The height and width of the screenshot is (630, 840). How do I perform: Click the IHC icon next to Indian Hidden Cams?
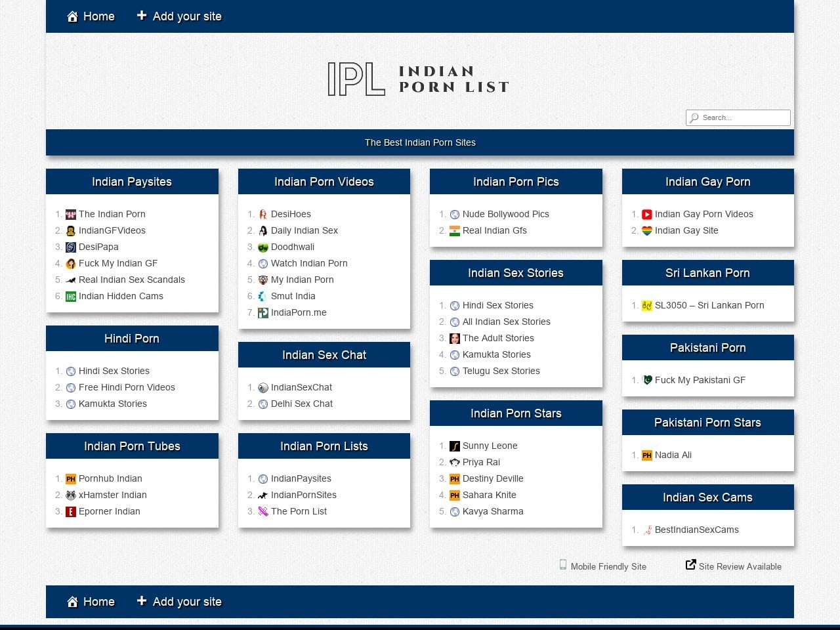pyautogui.click(x=71, y=297)
